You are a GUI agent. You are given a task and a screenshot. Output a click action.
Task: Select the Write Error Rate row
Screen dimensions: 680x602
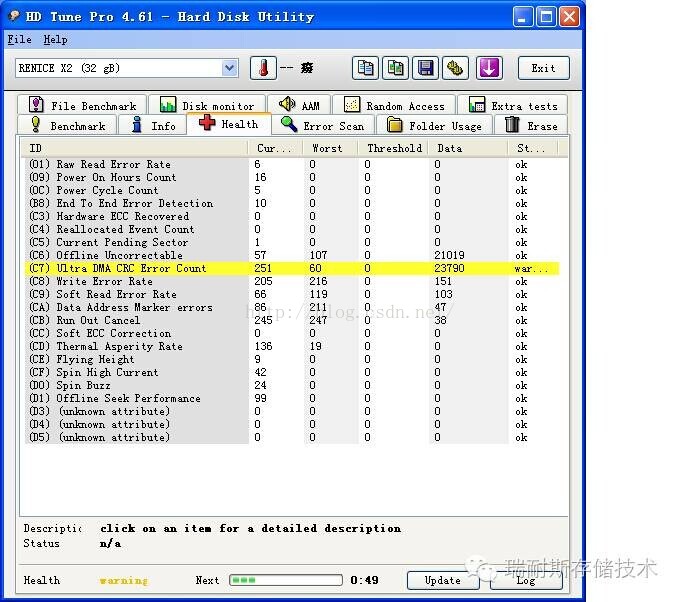(292, 281)
